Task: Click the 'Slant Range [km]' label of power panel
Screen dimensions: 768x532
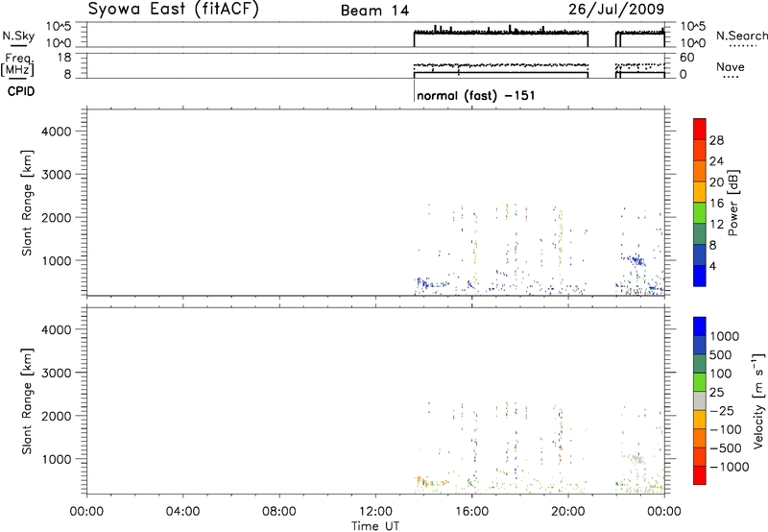Action: tap(27, 203)
